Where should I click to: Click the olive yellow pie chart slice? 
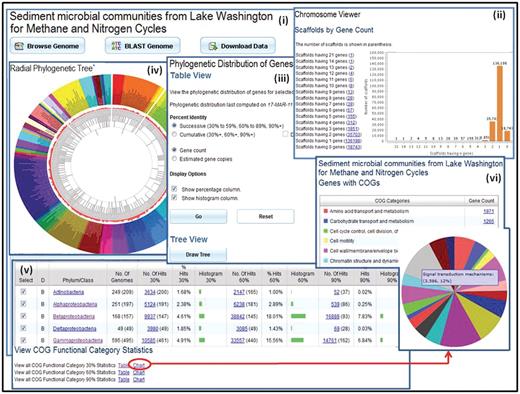480,317
